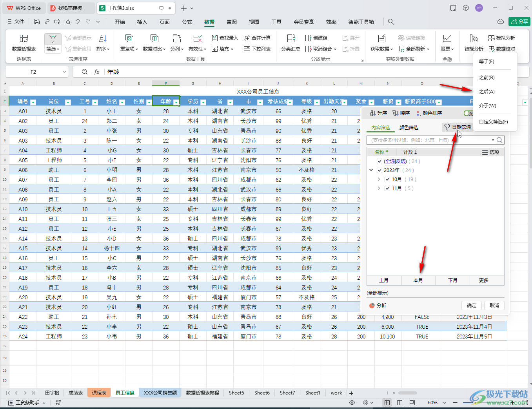Viewport: 532px width, 409px height.
Task: Switch to 颜色筛选 tab in filter panel
Action: pos(409,128)
